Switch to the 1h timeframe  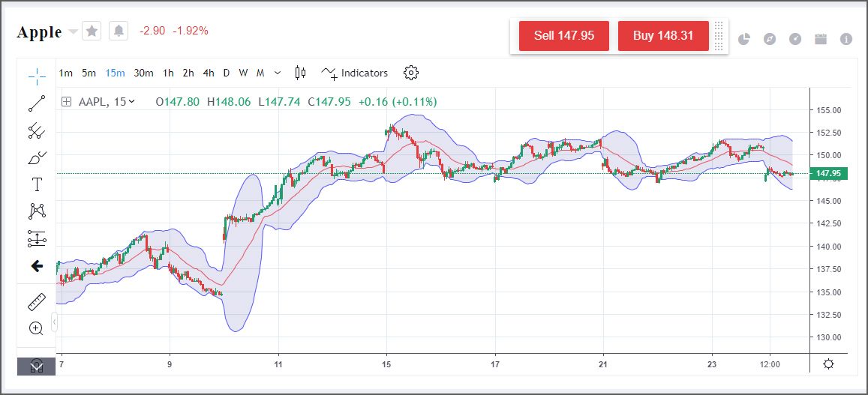pos(168,73)
